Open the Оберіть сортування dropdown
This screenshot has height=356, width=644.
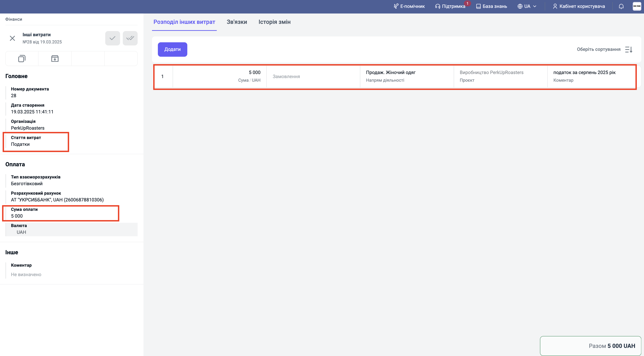point(598,50)
